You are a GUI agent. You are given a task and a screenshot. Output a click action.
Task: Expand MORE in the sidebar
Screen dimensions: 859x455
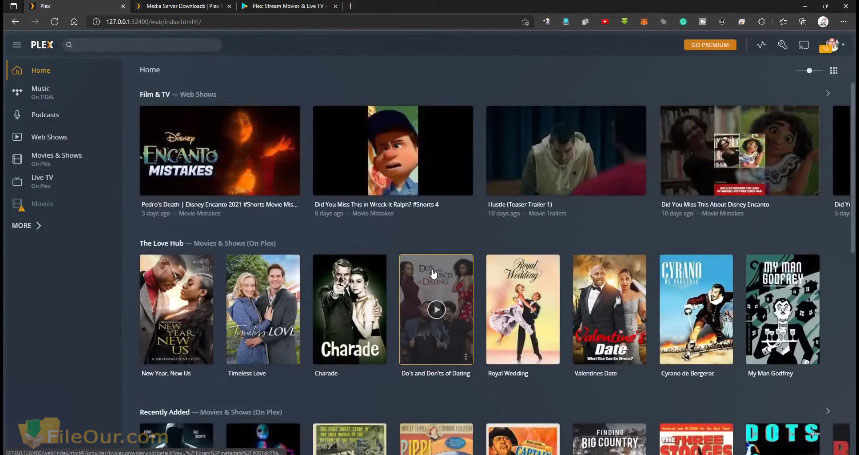click(x=26, y=226)
